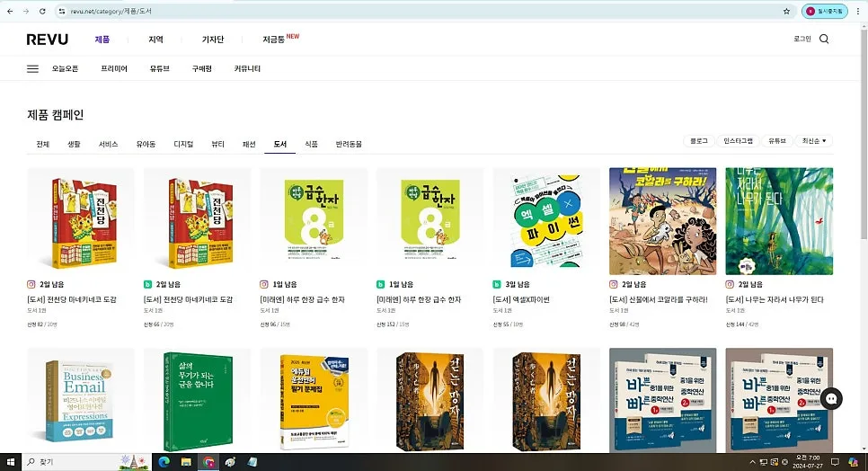The width and height of the screenshot is (868, 471).
Task: Select the 서비스 category tab
Action: 108,144
